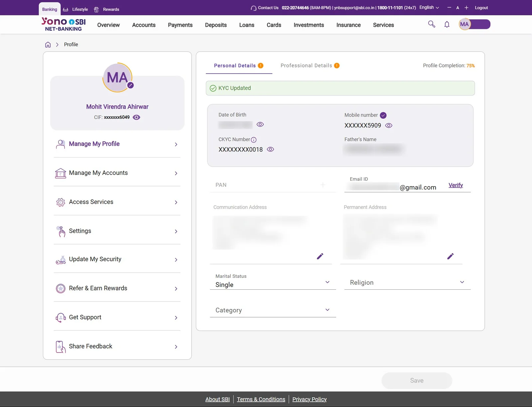This screenshot has height=407, width=532.
Task: Click the Contact Us headset icon
Action: pos(253,8)
